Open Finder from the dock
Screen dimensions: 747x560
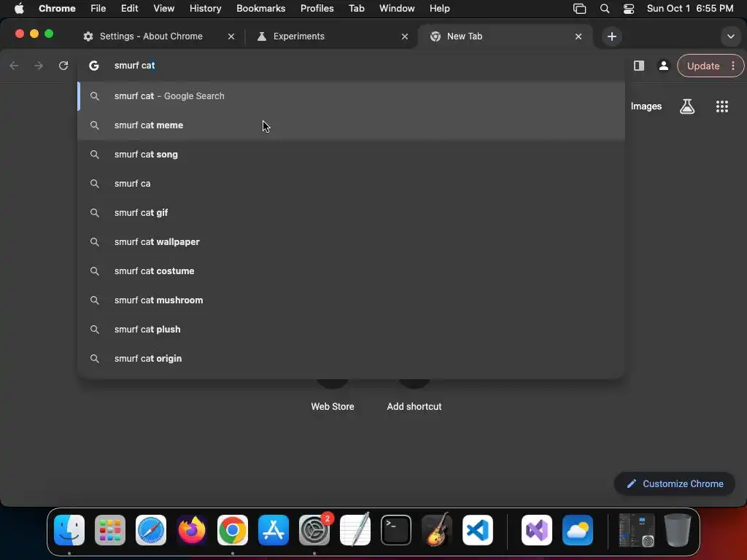click(x=69, y=530)
